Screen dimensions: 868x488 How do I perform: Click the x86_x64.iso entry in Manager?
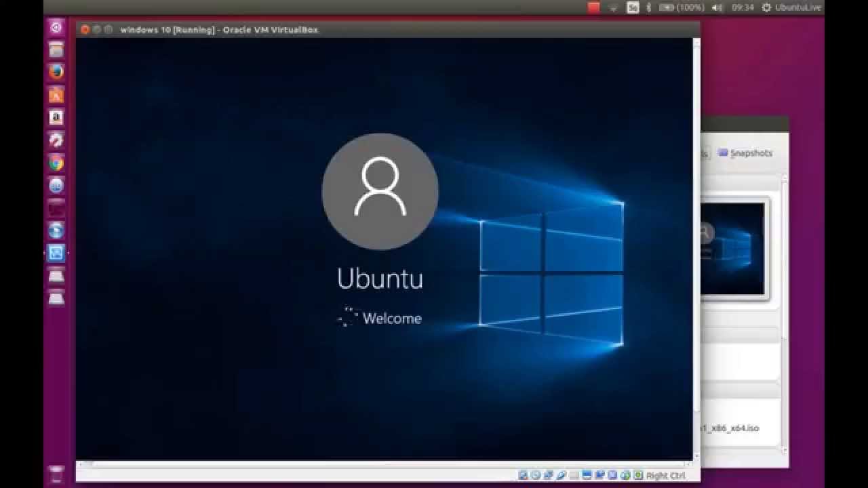[729, 428]
